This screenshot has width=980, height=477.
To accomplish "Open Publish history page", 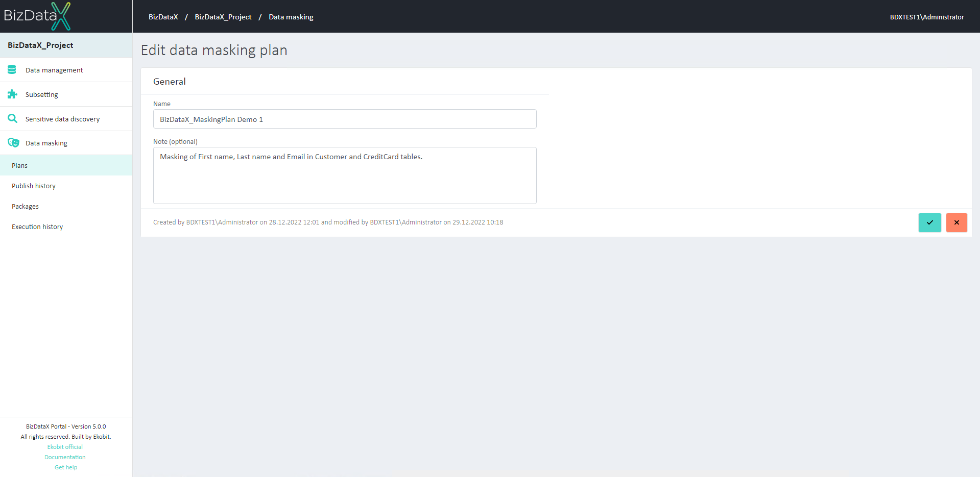I will tap(66, 186).
